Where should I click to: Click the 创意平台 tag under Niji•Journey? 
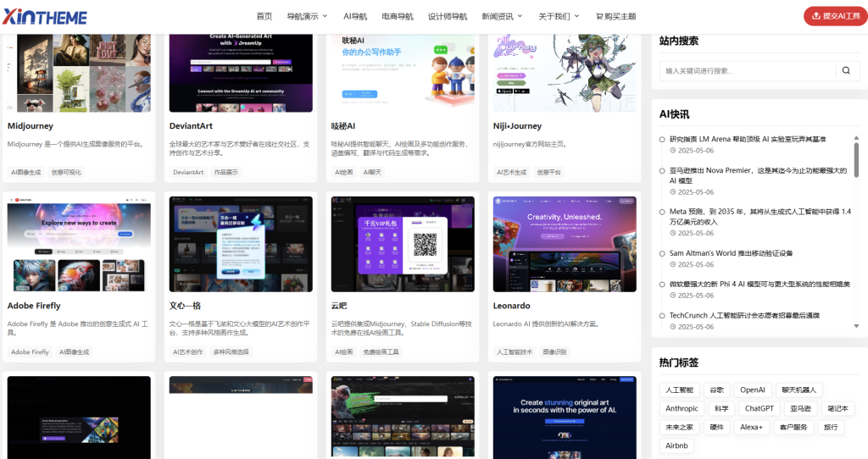pyautogui.click(x=549, y=172)
